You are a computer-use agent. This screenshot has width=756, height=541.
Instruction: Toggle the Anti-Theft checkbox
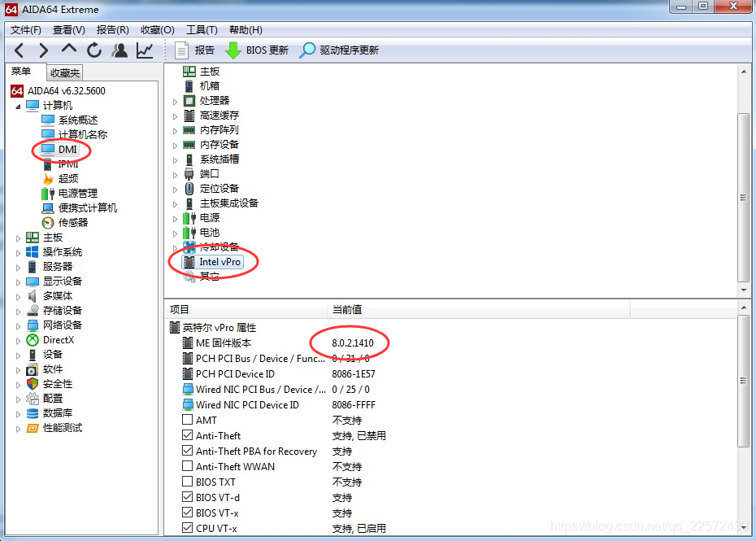(188, 434)
